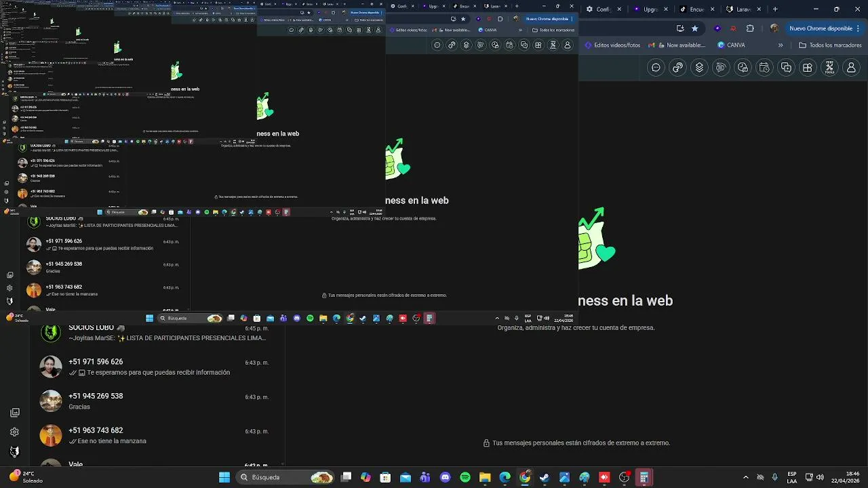
Task: Switch to Chrome in the real Windows taskbar
Action: point(525,477)
